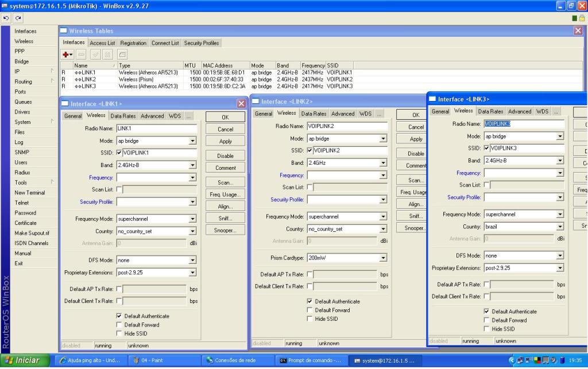Click Freq. Usage button in LINK1
This screenshot has height=369, width=588.
225,195
